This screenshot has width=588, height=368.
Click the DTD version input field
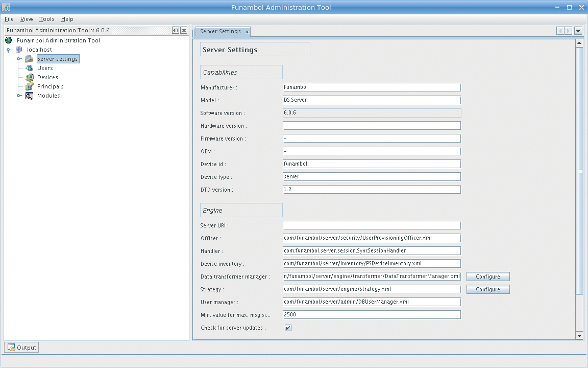tap(372, 189)
